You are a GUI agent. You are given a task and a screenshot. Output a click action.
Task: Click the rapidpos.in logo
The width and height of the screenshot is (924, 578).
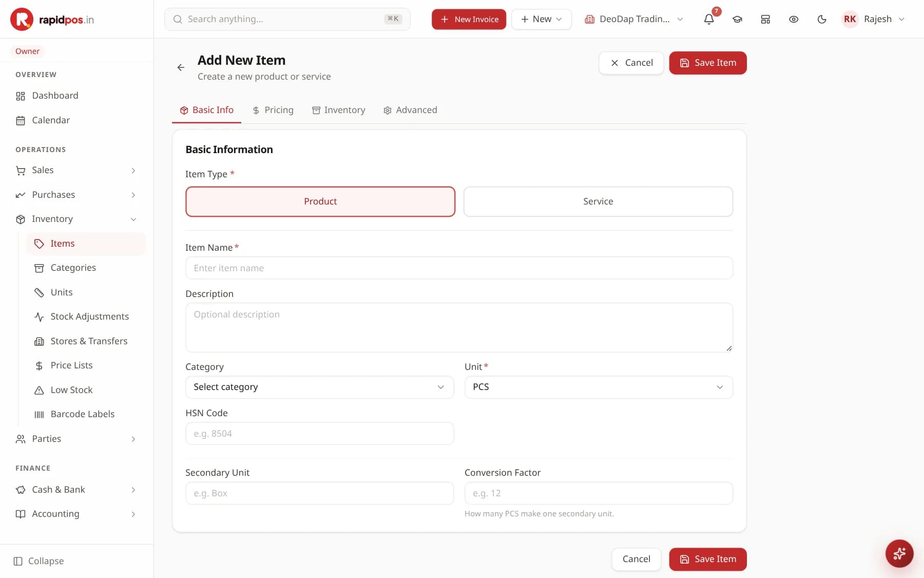coord(52,20)
